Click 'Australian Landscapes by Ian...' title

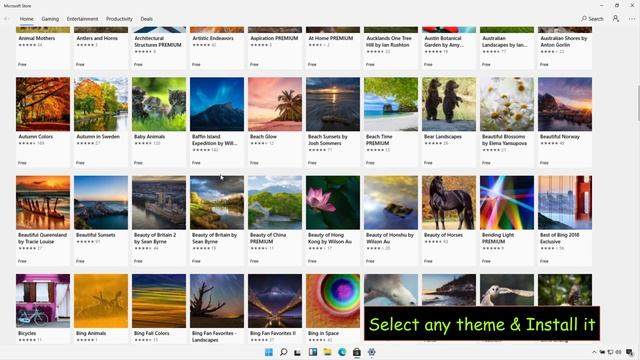[504, 42]
